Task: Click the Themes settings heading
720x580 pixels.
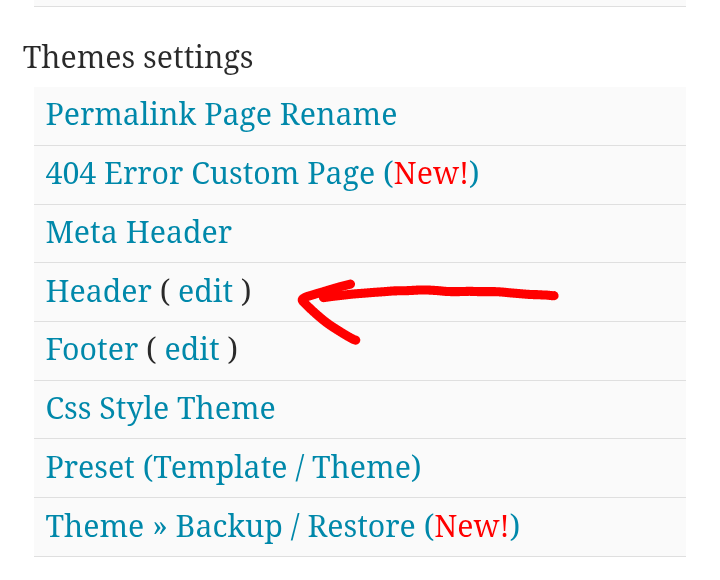Action: pyautogui.click(x=138, y=57)
